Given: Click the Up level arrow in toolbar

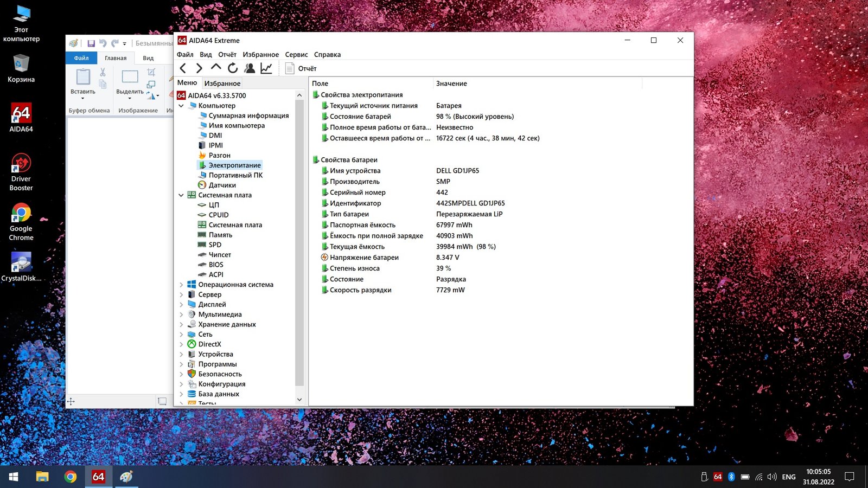Looking at the screenshot, I should tap(216, 68).
